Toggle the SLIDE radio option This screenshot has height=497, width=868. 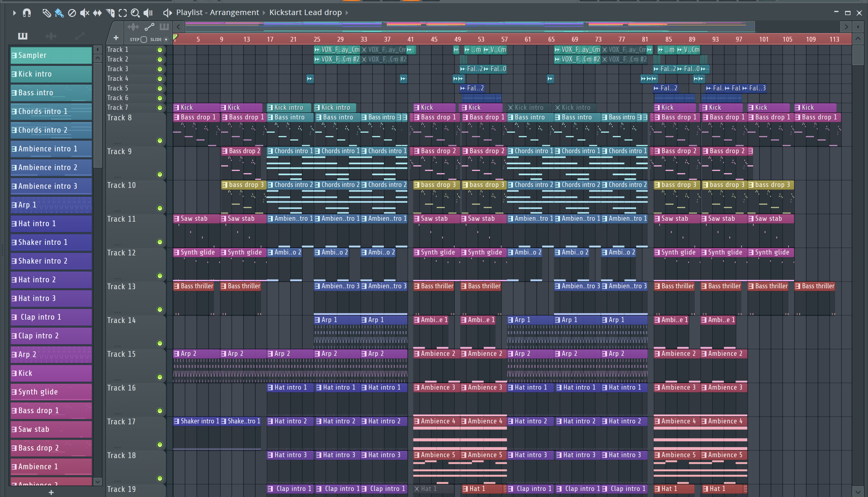point(166,40)
